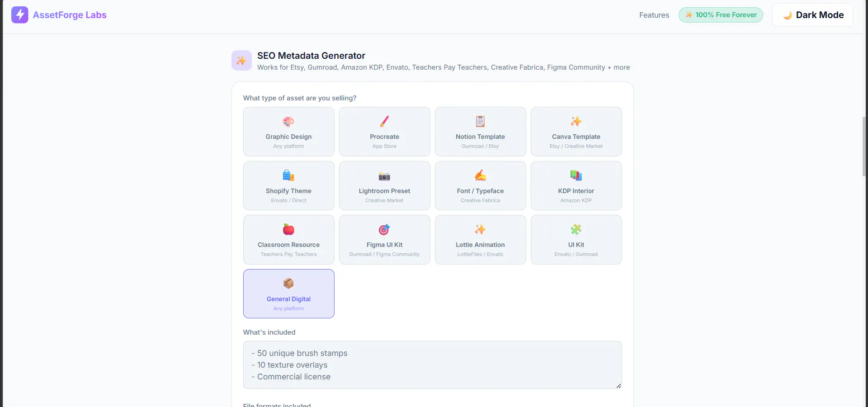Click the 'Envato / Gumroad' subtitle

576,254
